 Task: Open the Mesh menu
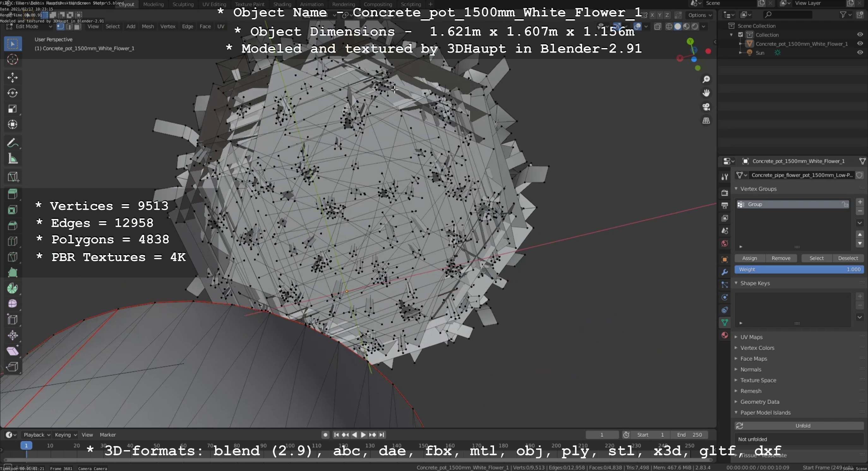coord(148,26)
